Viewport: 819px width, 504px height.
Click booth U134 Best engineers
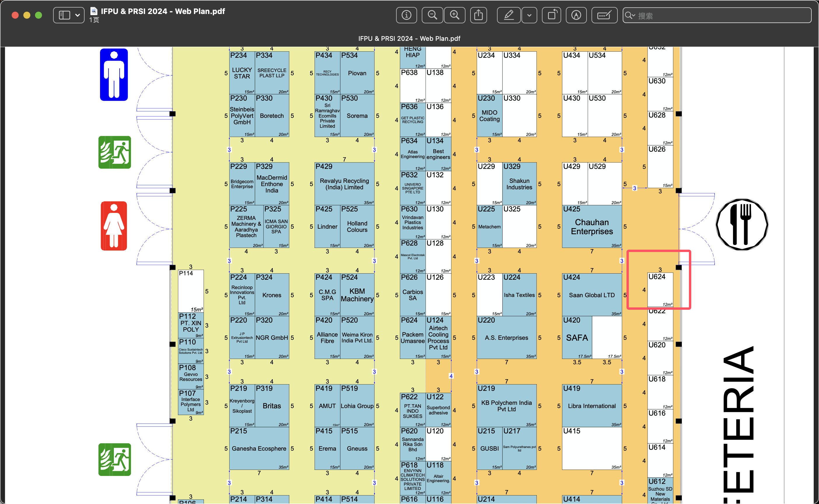(x=438, y=154)
